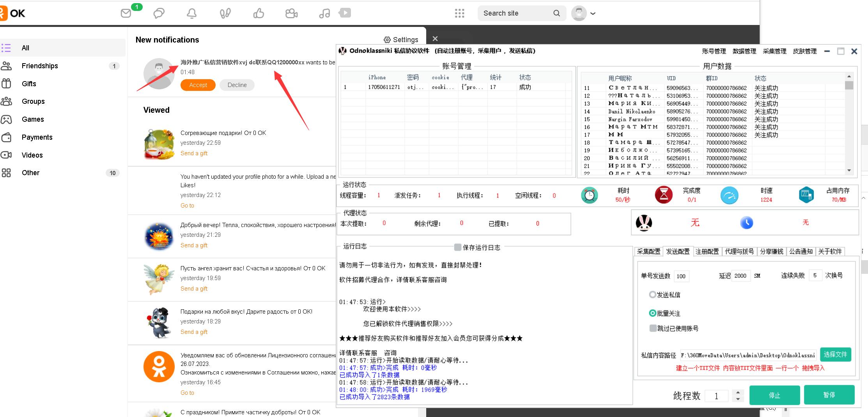The height and width of the screenshot is (417, 868).
Task: Toggle the 保存运行日志 checkbox
Action: [x=458, y=247]
